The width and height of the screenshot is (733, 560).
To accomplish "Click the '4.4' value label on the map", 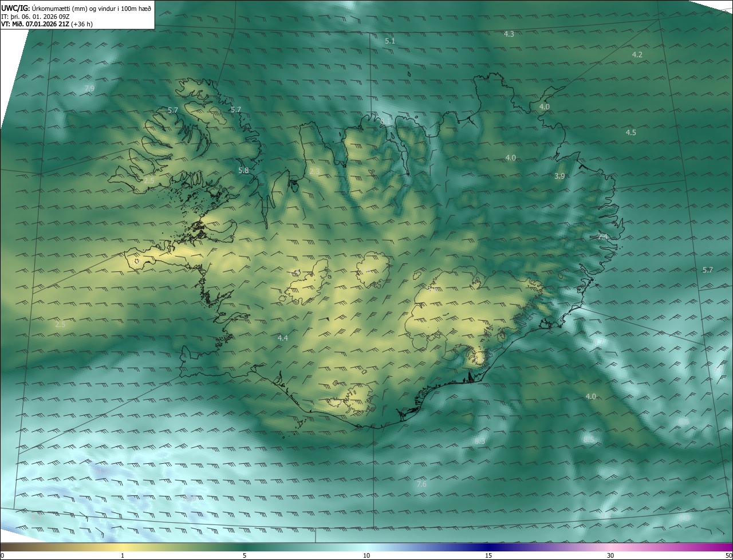I will (x=282, y=339).
